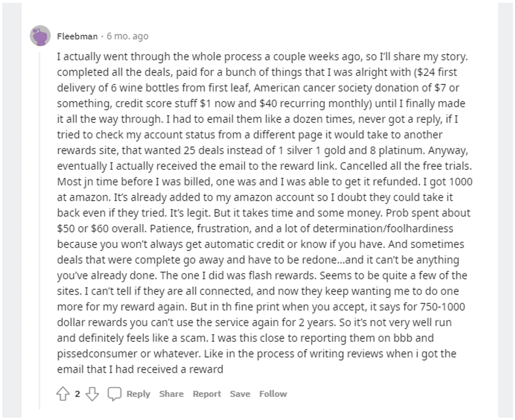Viewport: 515px width, 420px height.
Task: Upvote Fleebman's comment
Action: pyautogui.click(x=63, y=394)
